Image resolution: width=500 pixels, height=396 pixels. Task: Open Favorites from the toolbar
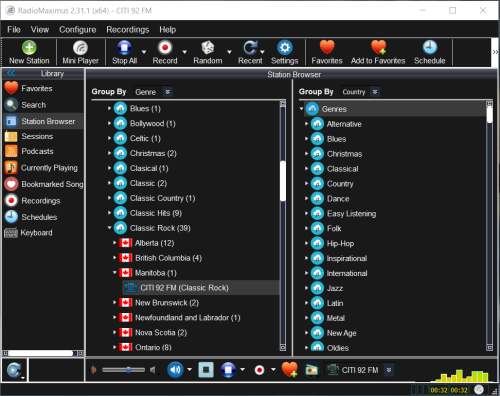pos(327,52)
